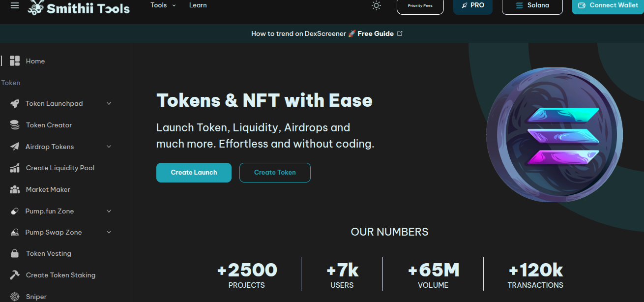Click the +120k TRANSACTIONS statistic
Image resolution: width=644 pixels, height=302 pixels.
[x=535, y=275]
